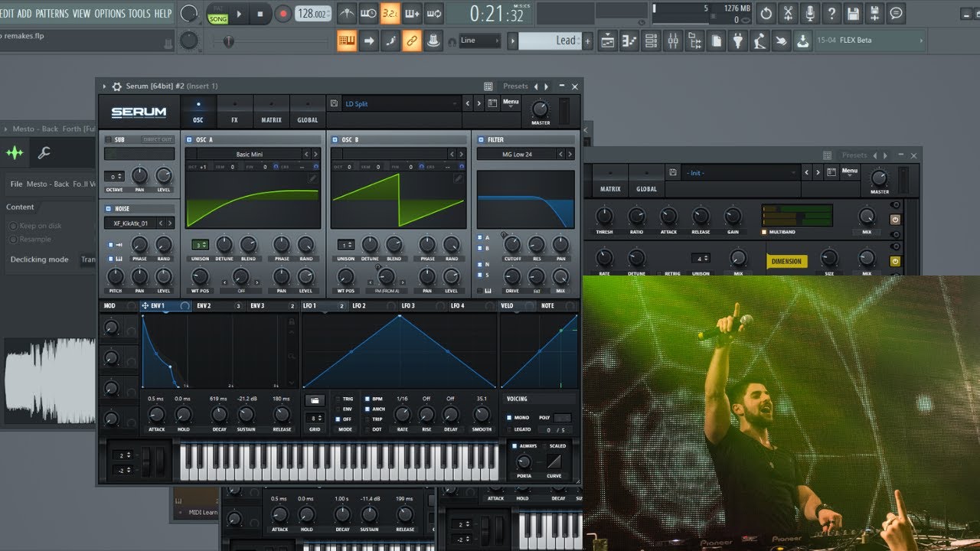Open the OPTIONS menu
Viewport: 980px width, 551px height.
point(109,14)
